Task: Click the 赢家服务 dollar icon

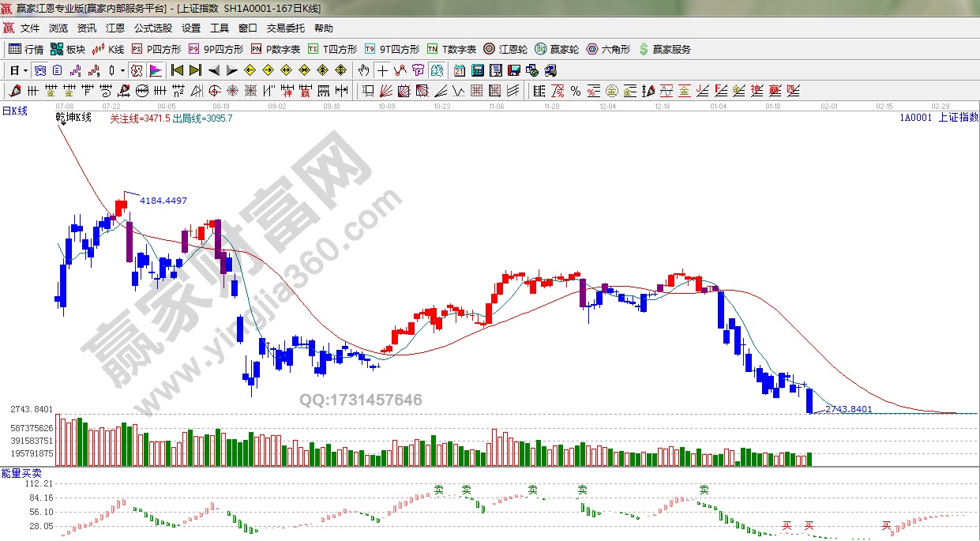Action: (x=644, y=49)
